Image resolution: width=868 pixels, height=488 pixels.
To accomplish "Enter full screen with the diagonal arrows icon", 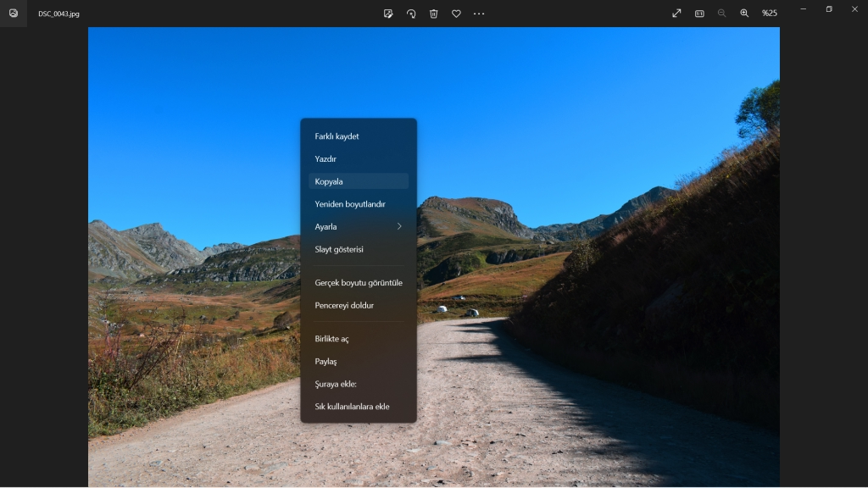I will pos(676,14).
